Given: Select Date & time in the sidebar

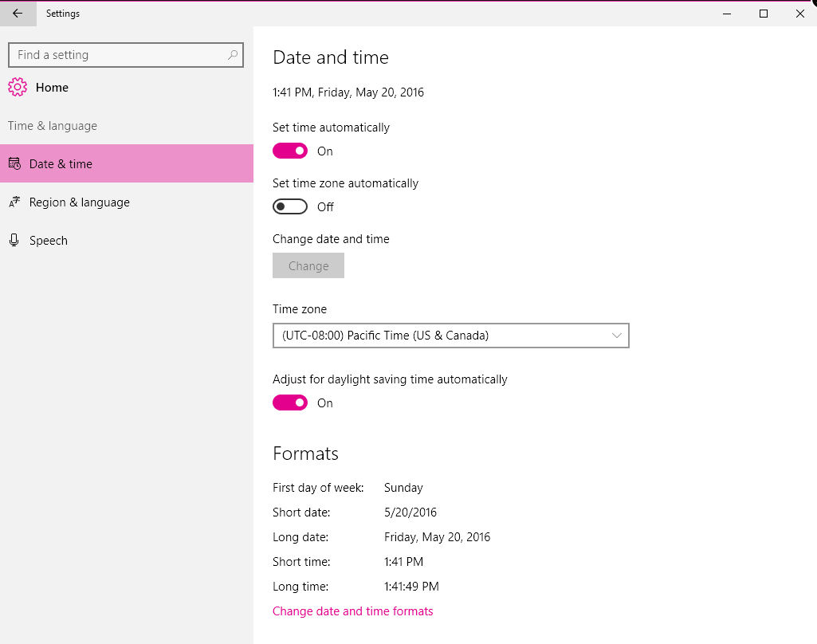Looking at the screenshot, I should (x=60, y=163).
